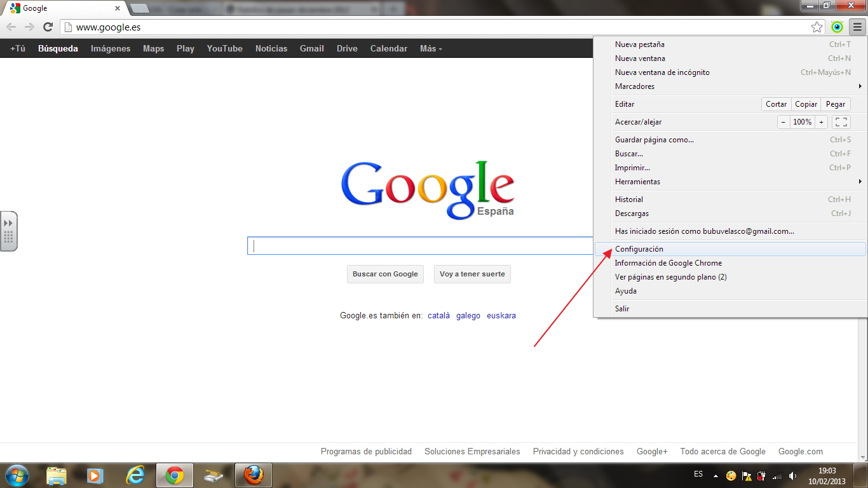
Task: Open the network signal tray icon
Action: tap(777, 475)
